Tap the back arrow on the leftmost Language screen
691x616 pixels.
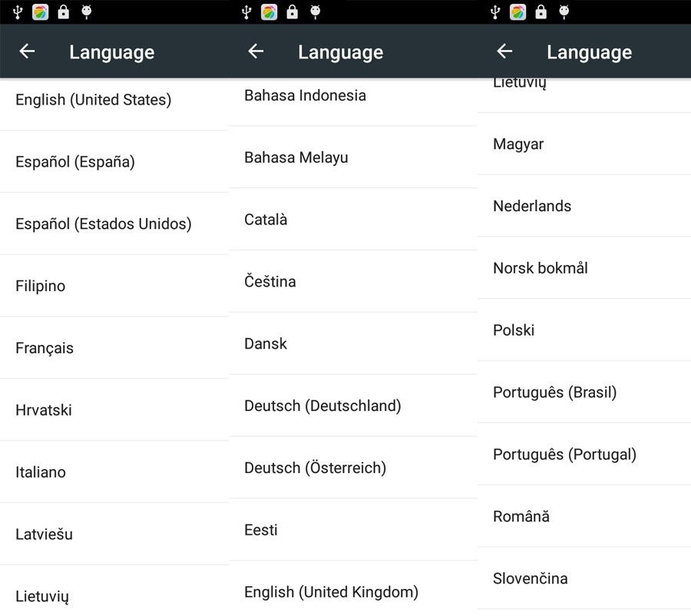point(27,51)
